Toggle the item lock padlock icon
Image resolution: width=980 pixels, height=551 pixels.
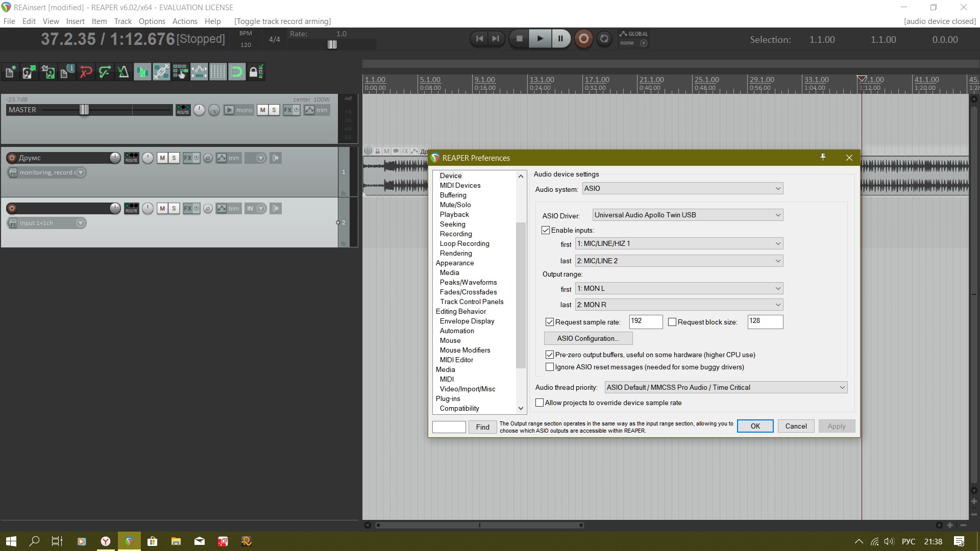[x=255, y=72]
